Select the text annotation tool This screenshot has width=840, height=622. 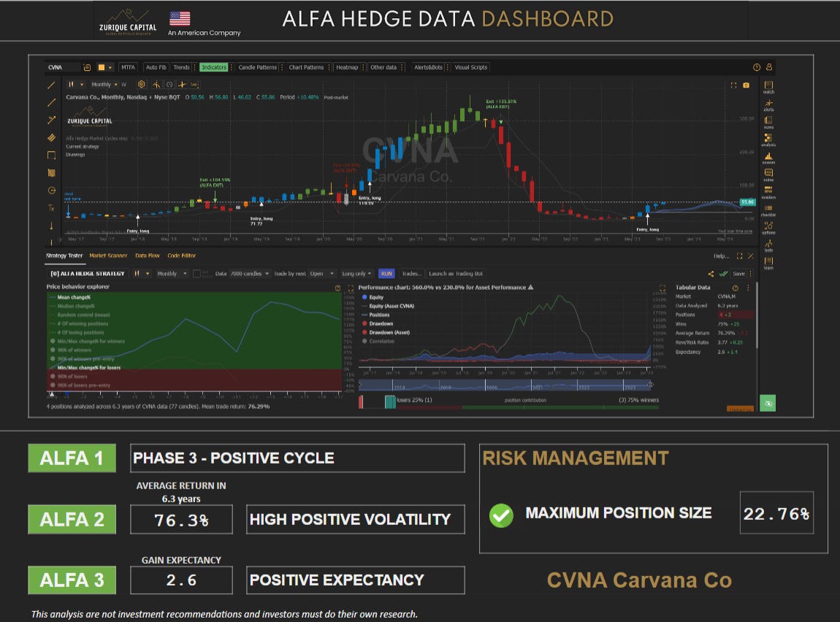point(51,207)
